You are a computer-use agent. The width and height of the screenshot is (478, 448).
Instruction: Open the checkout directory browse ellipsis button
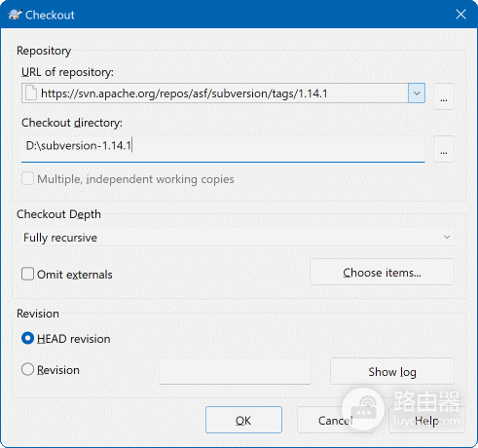(x=444, y=149)
